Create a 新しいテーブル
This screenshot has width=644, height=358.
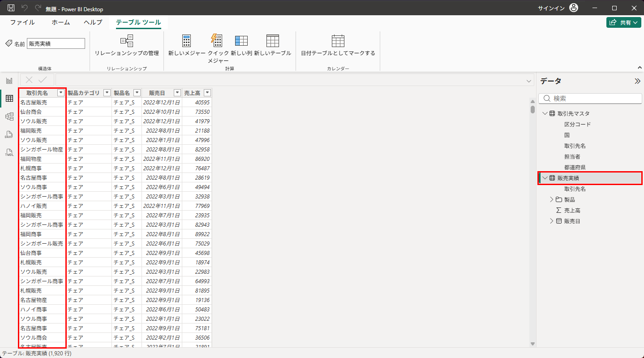[272, 45]
